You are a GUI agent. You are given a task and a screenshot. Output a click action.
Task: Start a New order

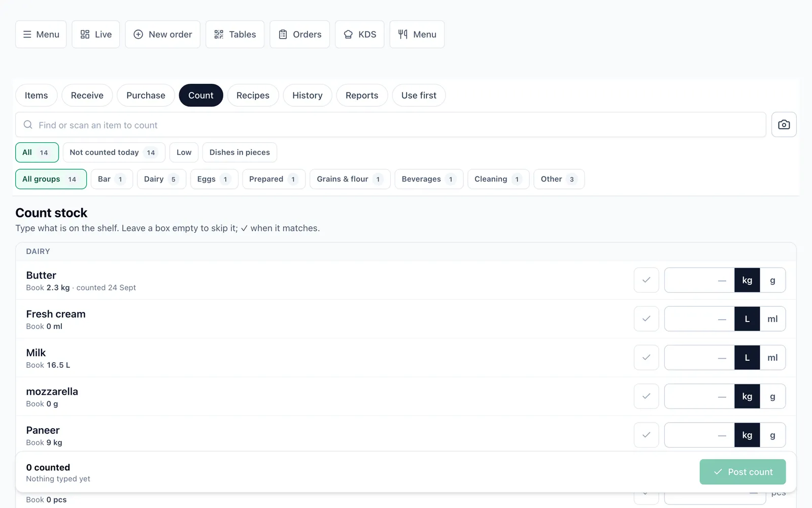[162, 35]
